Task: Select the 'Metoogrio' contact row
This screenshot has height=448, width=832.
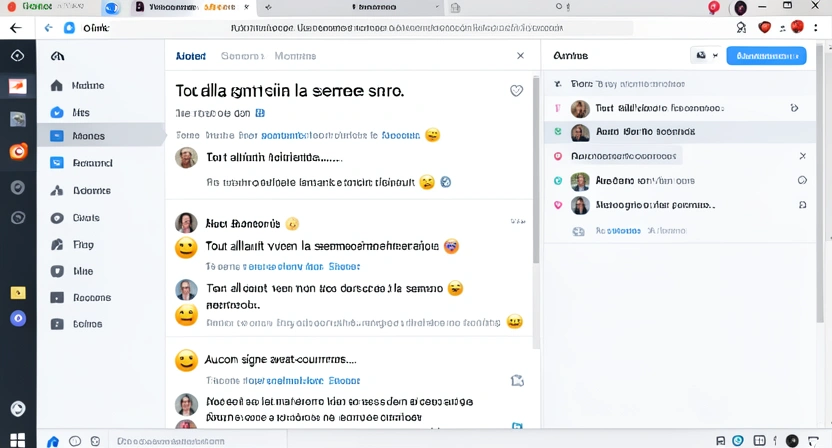Action: pos(680,205)
